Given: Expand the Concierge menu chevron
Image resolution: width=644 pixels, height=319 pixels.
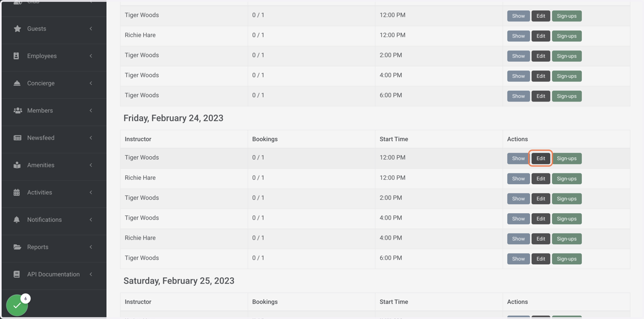Looking at the screenshot, I should (91, 83).
